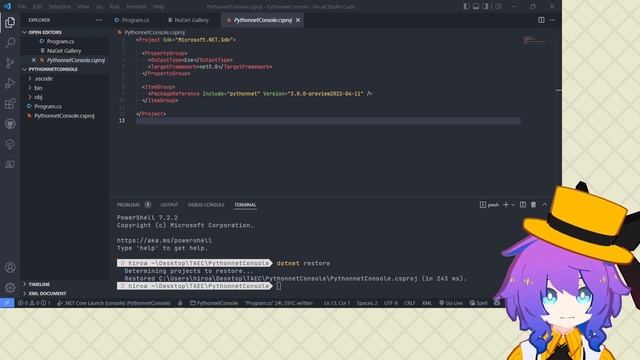This screenshot has width=640, height=360.
Task: Open the GitHub view in activity bar
Action: (x=10, y=124)
